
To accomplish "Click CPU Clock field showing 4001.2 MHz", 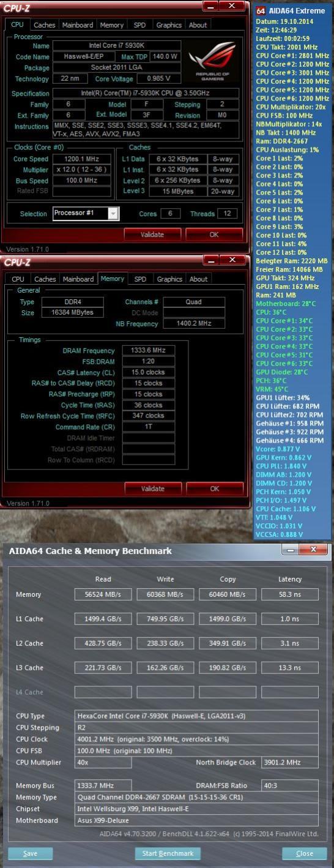I will tap(196, 739).
